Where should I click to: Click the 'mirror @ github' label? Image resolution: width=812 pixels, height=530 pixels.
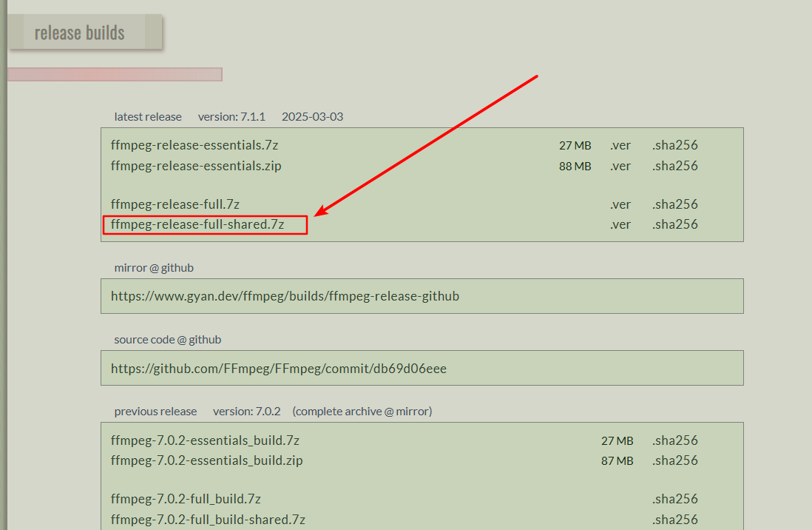coord(154,268)
